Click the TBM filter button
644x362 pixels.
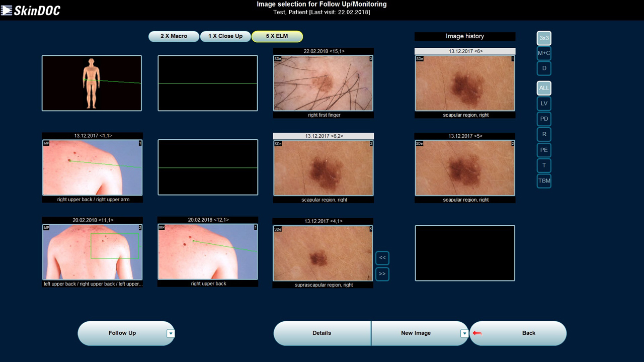pos(544,180)
